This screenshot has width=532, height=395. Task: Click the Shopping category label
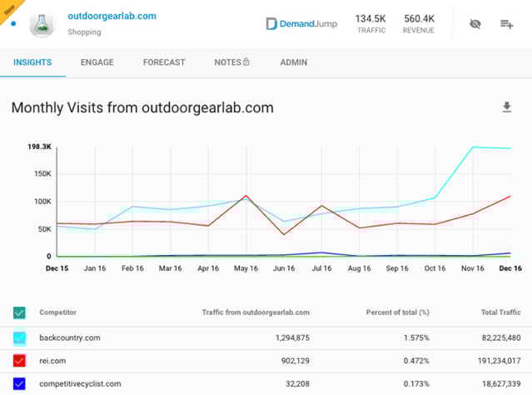[x=84, y=32]
